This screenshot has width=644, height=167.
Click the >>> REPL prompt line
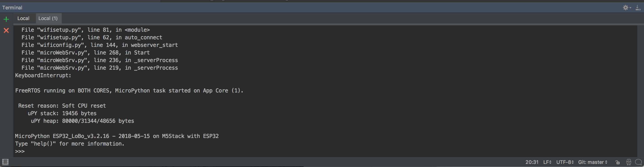pos(20,151)
